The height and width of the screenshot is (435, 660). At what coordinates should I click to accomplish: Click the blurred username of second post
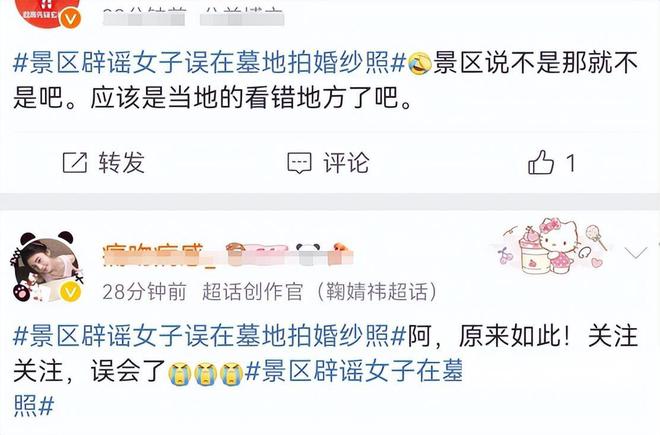(227, 254)
